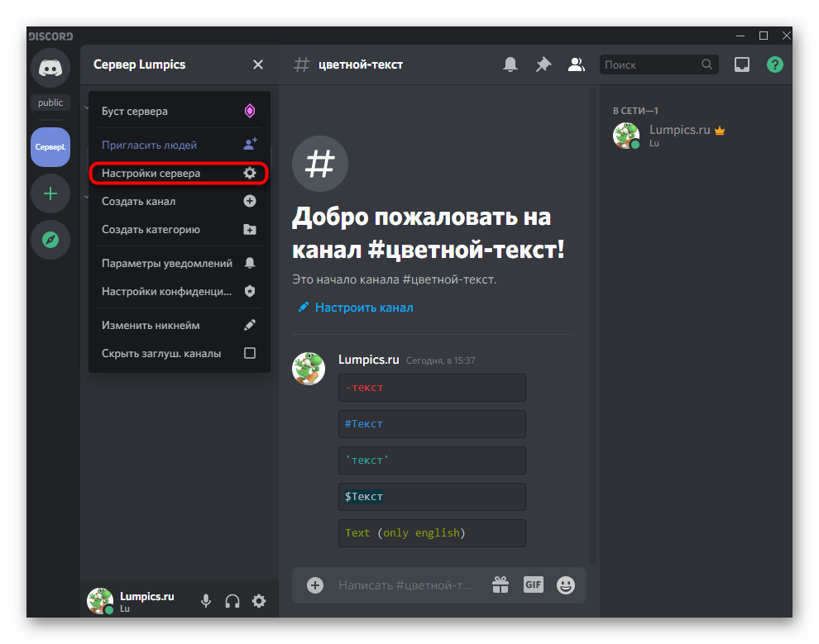Click Lumpics.ru user avatar at bottom

(x=100, y=601)
